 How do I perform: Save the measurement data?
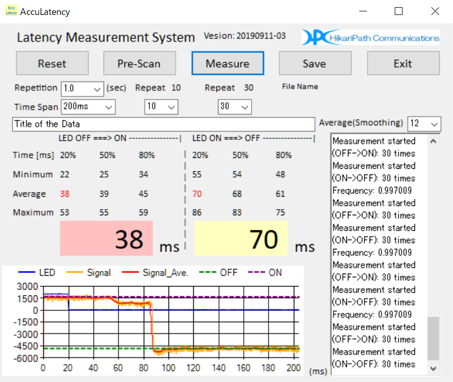coord(315,63)
